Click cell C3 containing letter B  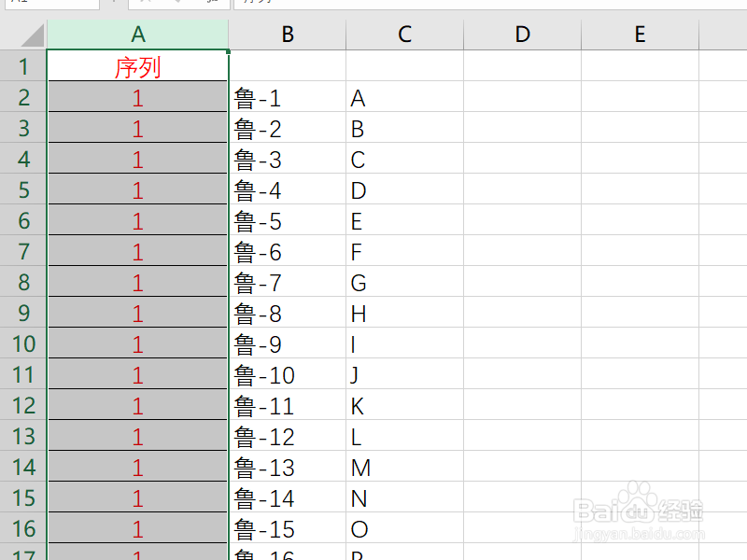click(404, 128)
